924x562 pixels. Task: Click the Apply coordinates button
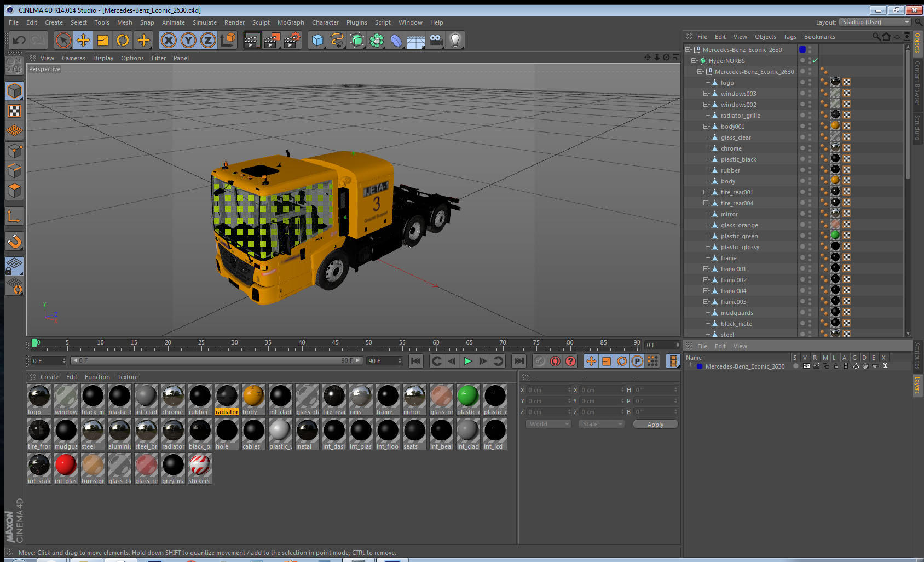(x=655, y=425)
